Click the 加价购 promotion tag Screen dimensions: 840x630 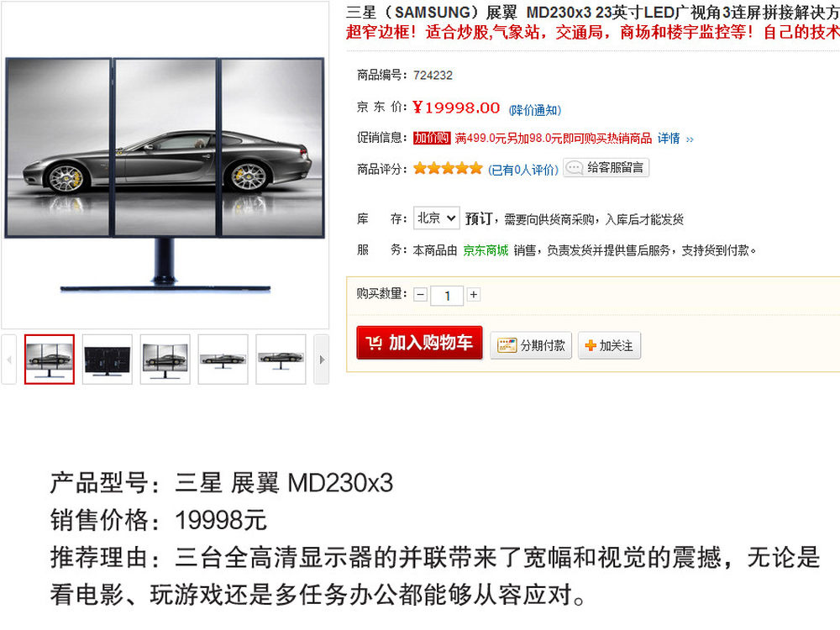coord(432,139)
